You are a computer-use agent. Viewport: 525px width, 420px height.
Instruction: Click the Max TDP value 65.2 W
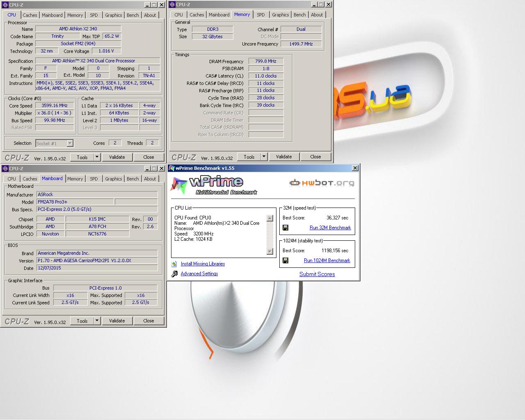click(x=112, y=36)
